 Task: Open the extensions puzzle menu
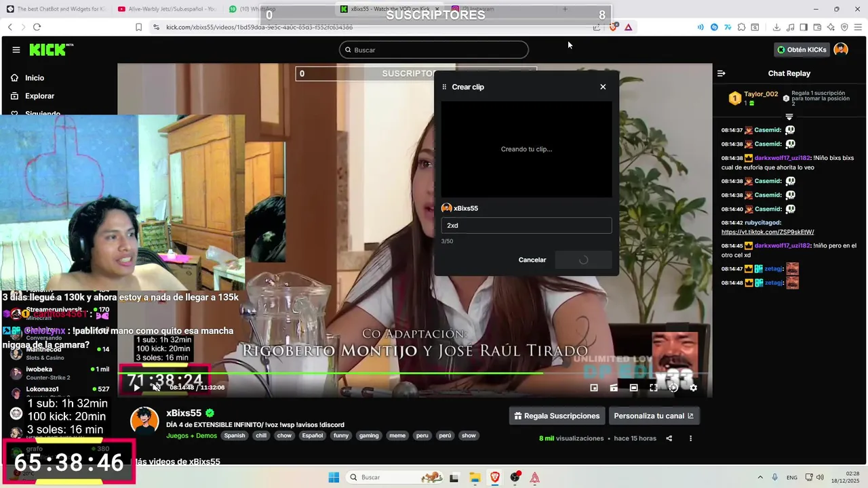741,27
